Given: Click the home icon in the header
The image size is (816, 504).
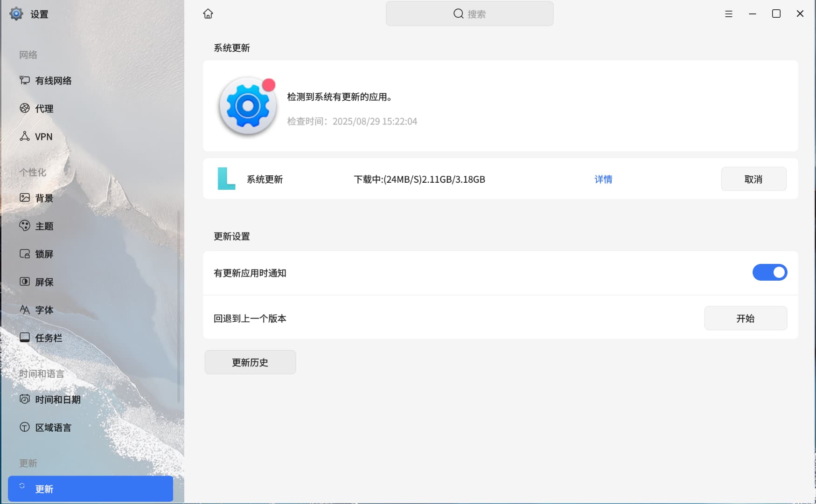Looking at the screenshot, I should 208,14.
